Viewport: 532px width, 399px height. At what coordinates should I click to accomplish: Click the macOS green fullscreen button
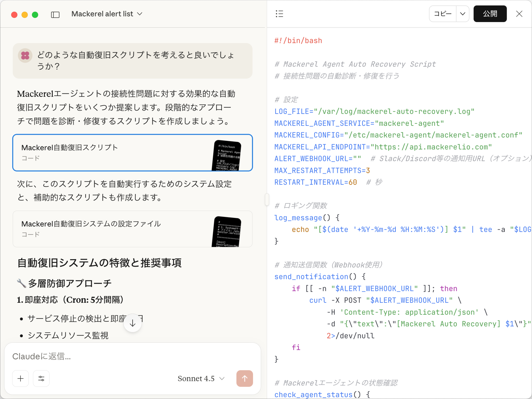click(x=35, y=15)
